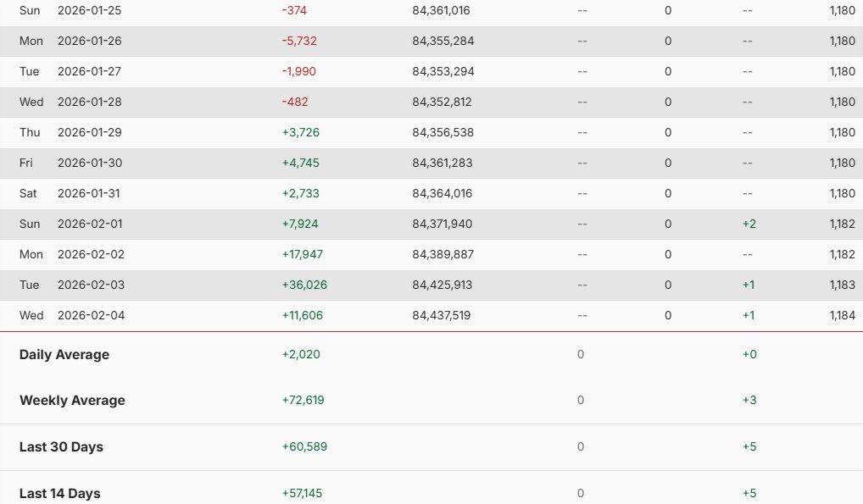
Task: Select the +7,924 gain on 2026-02-01
Action: (300, 224)
